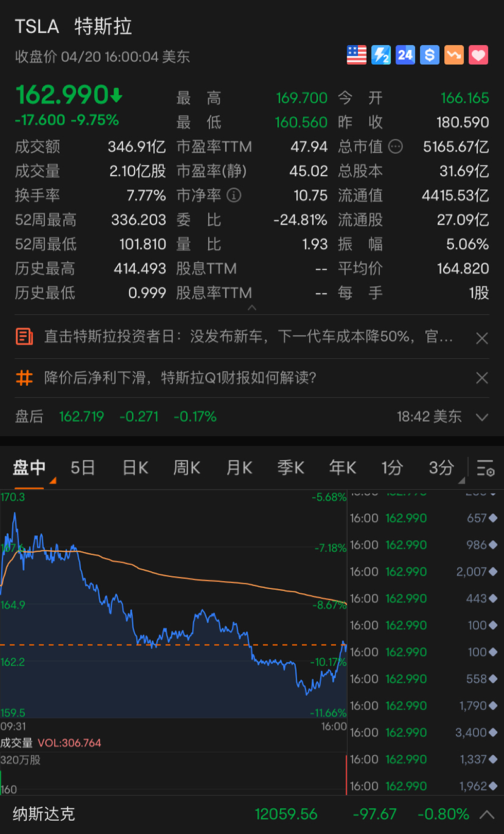
Task: Tap the 24-hour trading icon
Action: (x=405, y=55)
